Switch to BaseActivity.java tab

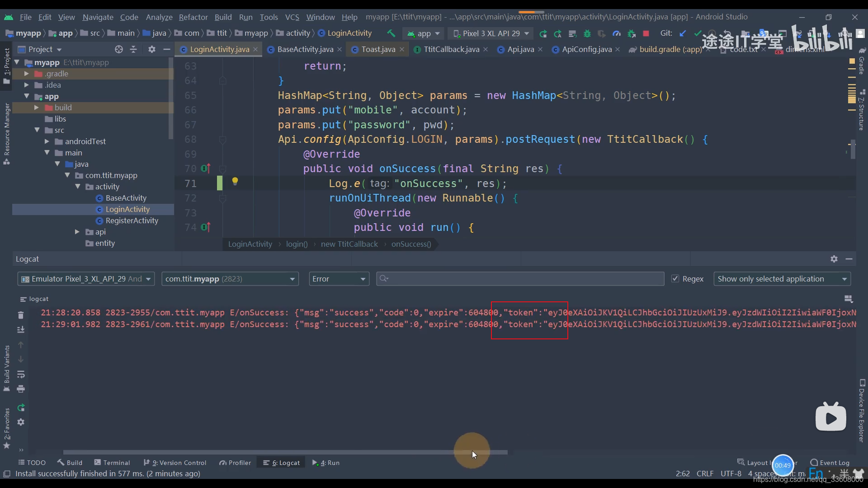point(305,49)
